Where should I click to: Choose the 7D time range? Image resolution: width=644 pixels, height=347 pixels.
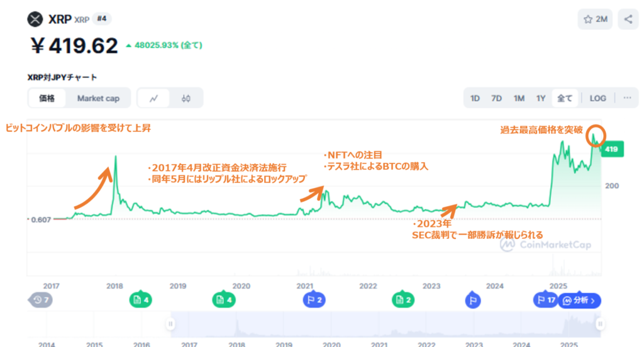point(497,98)
